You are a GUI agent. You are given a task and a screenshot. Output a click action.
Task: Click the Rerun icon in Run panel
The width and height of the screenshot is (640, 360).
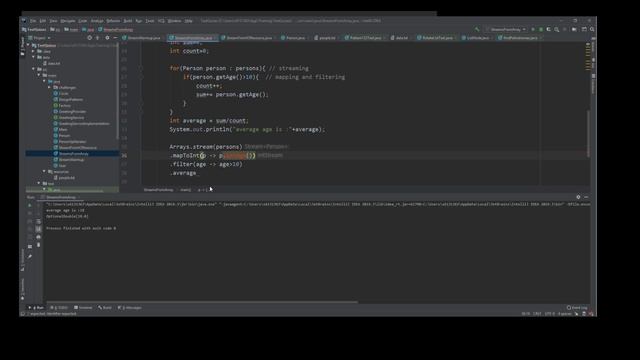coord(30,205)
